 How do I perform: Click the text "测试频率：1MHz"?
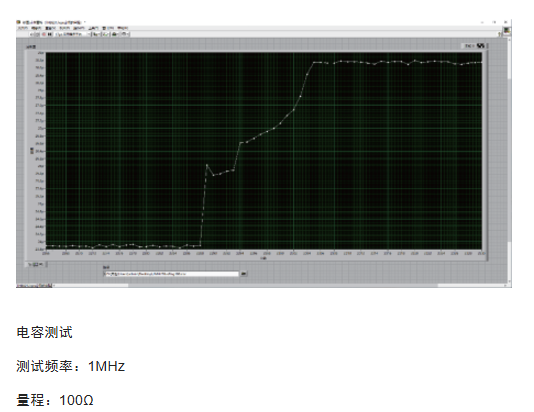(70, 366)
